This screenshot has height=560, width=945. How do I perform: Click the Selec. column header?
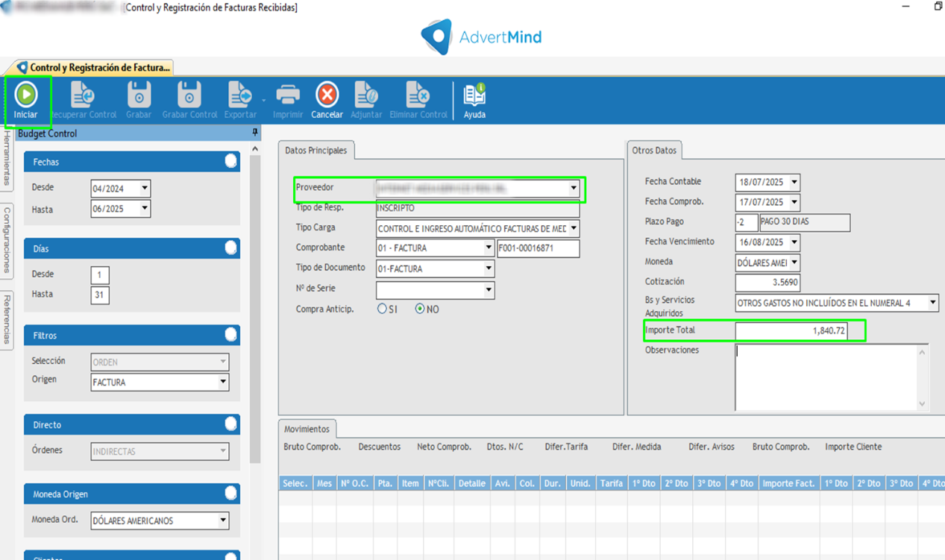[295, 483]
